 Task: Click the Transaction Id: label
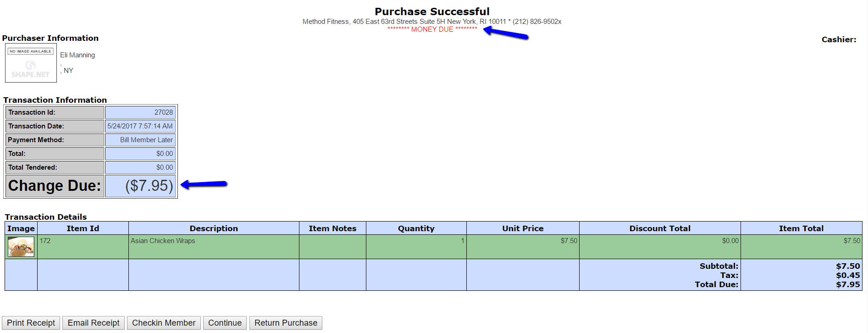[32, 112]
